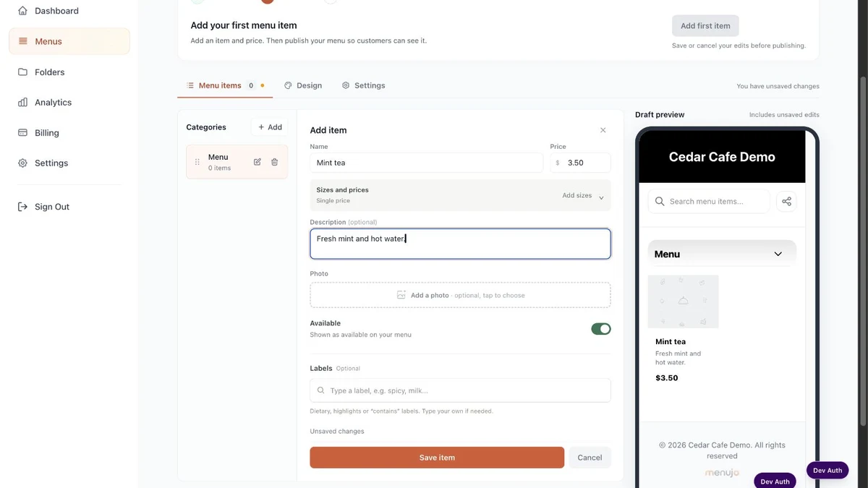Click the Labels search input

click(x=461, y=390)
